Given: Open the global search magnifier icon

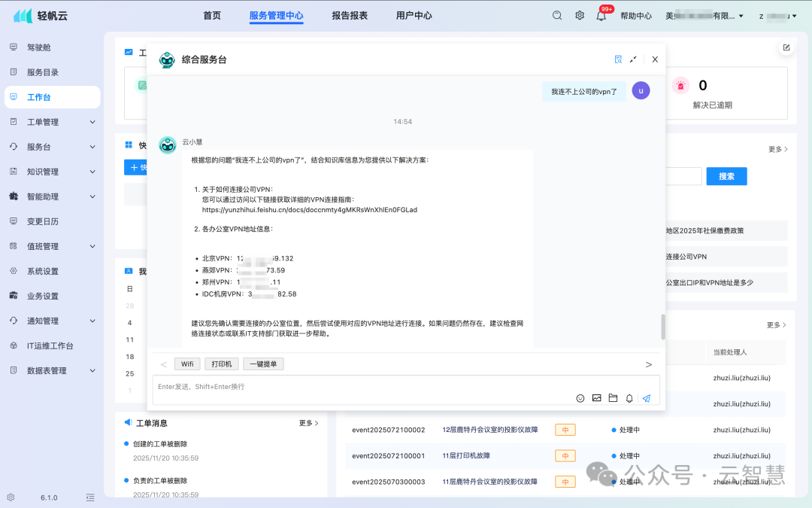Looking at the screenshot, I should coord(556,14).
